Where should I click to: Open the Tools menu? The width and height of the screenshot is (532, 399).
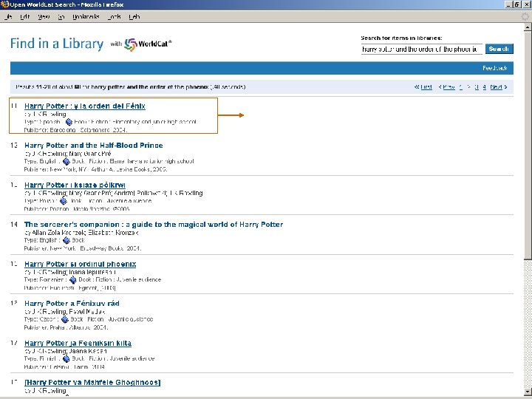[114, 16]
